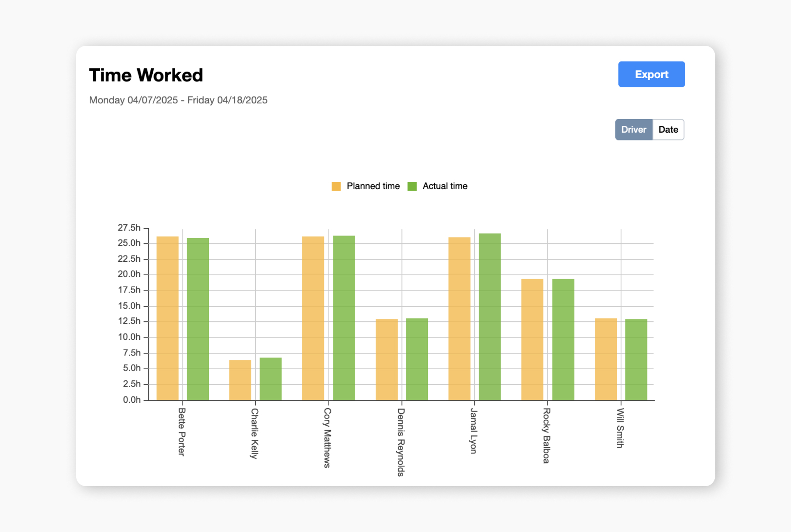Click Rocky Balboa's planned time bar

coord(532,339)
